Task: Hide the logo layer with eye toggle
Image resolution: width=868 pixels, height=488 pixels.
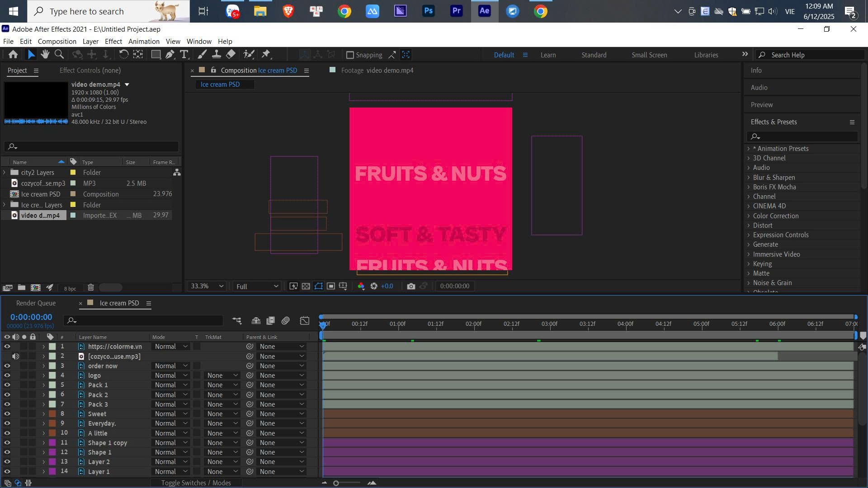Action: coord(7,375)
